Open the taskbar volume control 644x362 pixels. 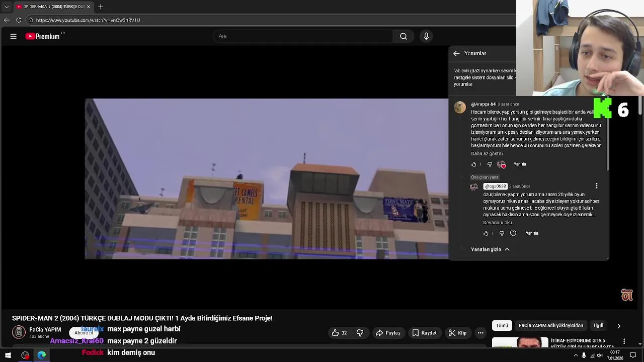pyautogui.click(x=600, y=355)
